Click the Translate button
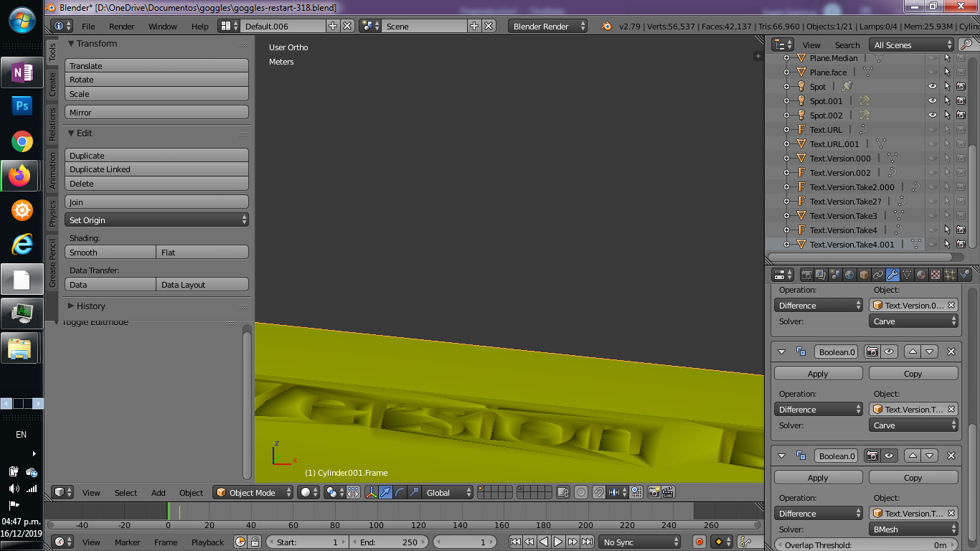Image resolution: width=980 pixels, height=551 pixels. (156, 66)
